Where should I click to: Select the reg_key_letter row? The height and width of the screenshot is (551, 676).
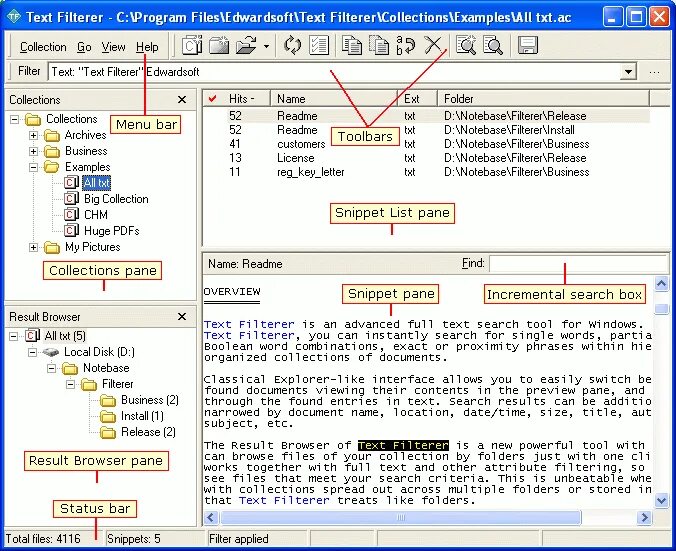pos(427,172)
